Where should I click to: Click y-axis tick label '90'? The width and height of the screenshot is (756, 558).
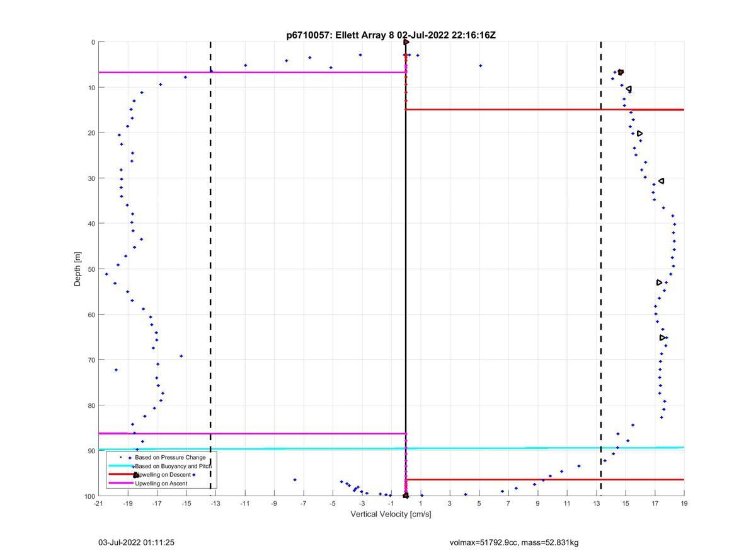click(91, 451)
